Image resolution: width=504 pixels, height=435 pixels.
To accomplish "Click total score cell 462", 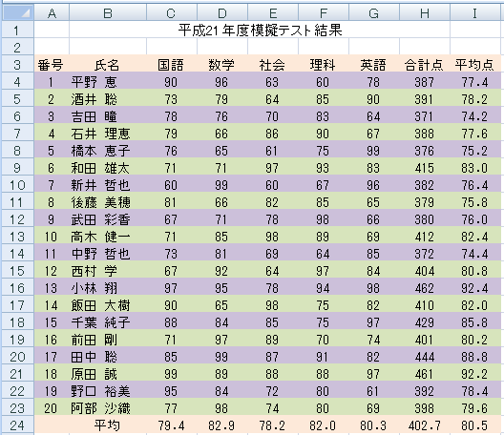I will pos(424,288).
